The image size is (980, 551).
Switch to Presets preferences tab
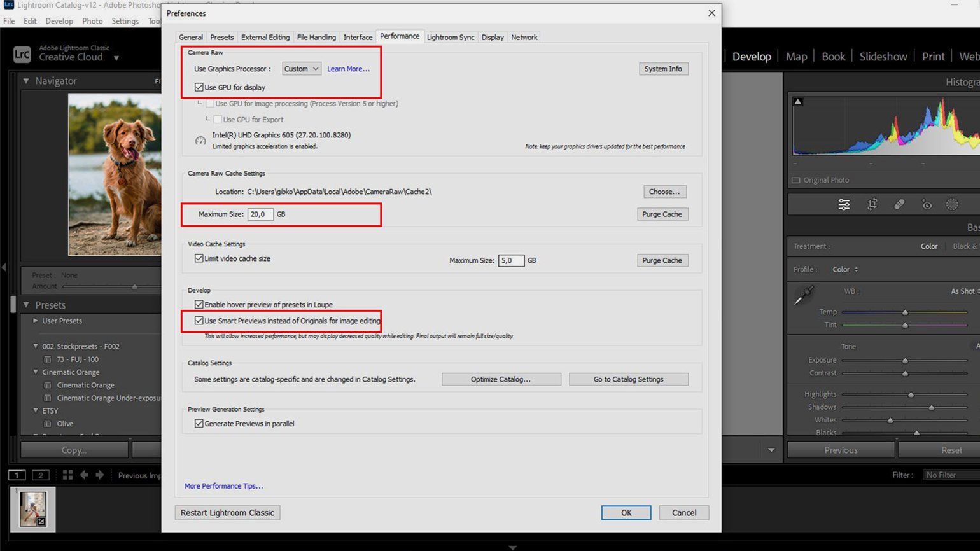[x=222, y=37]
